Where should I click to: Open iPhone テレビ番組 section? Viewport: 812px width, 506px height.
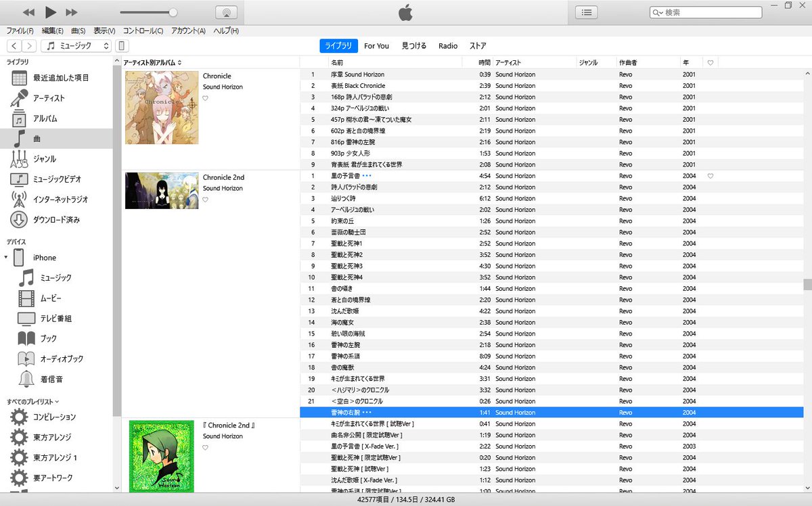pos(56,319)
